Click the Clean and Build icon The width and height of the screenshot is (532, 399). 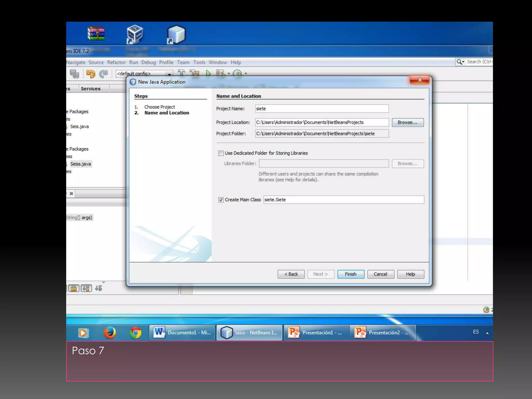pos(194,73)
